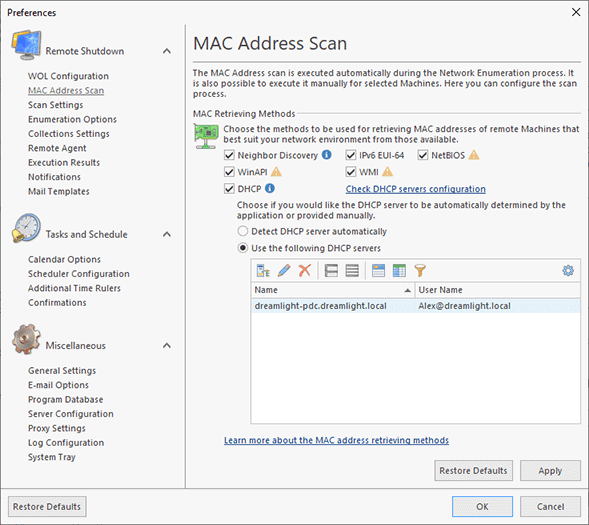Open E-mail Options
Image resolution: width=589 pixels, height=525 pixels.
tap(58, 385)
